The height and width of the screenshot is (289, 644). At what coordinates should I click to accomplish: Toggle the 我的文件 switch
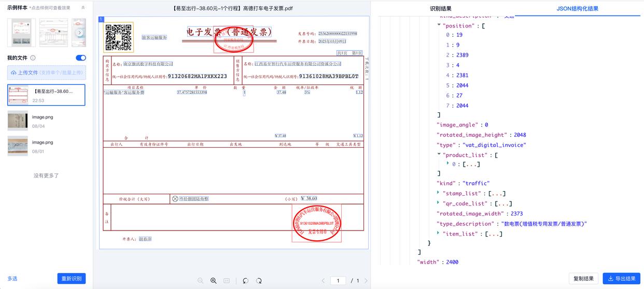pos(81,58)
